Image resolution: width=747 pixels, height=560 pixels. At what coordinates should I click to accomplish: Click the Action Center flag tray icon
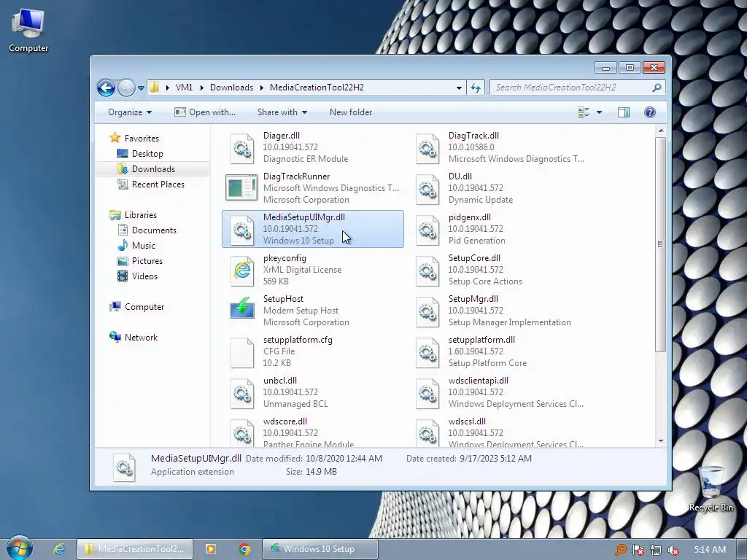(x=638, y=550)
